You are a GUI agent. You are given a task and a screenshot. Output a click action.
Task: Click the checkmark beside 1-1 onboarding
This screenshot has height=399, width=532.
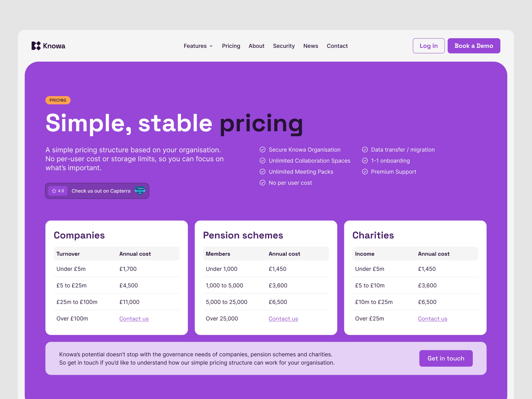coord(365,161)
